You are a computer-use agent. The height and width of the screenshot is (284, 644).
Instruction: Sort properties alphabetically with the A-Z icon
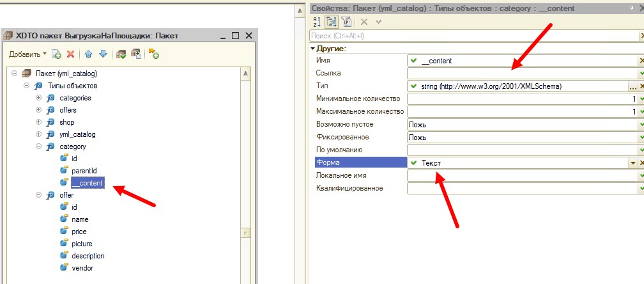click(317, 22)
